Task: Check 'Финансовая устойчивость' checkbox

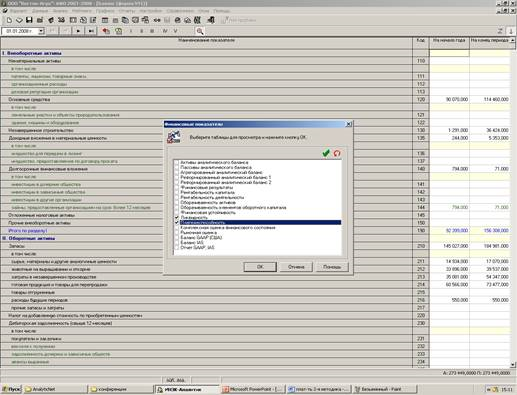Action: pyautogui.click(x=177, y=213)
